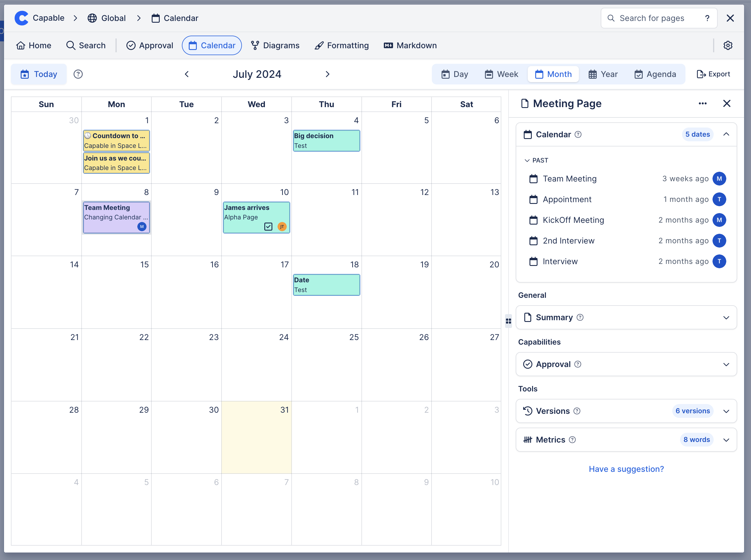Click the M avatar beside Team Meeting

719,179
